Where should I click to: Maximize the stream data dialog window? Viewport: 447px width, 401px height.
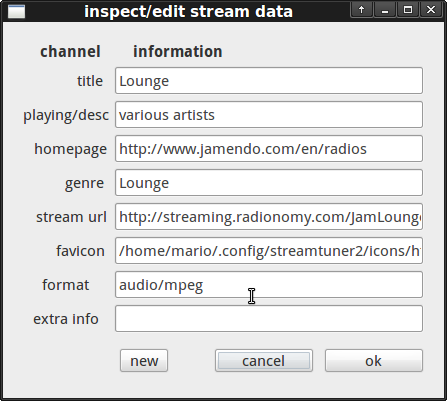pos(408,10)
